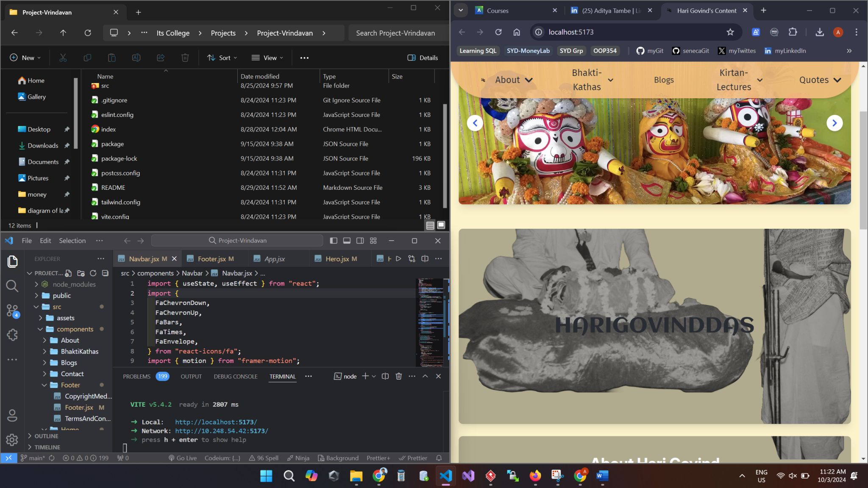Open the Extensions view in VS Code
Image resolution: width=868 pixels, height=488 pixels.
[12, 335]
